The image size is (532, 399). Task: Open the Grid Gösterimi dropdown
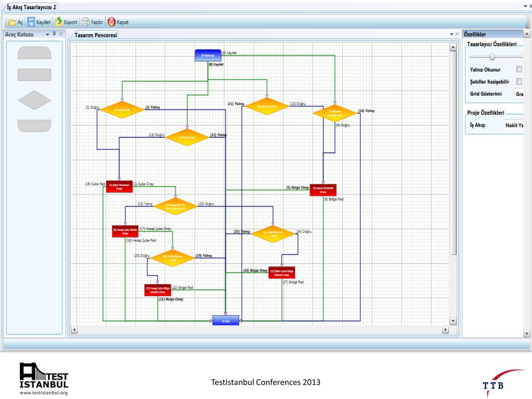(519, 94)
